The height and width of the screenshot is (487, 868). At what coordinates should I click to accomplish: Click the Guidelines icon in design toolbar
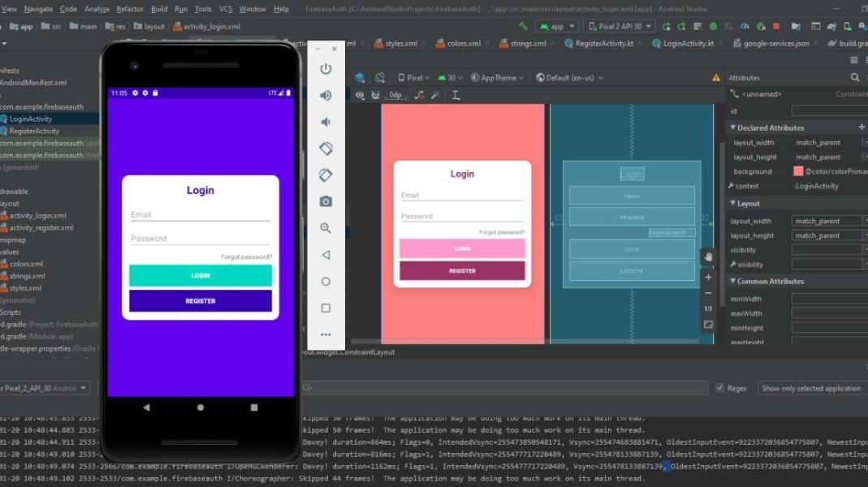456,95
